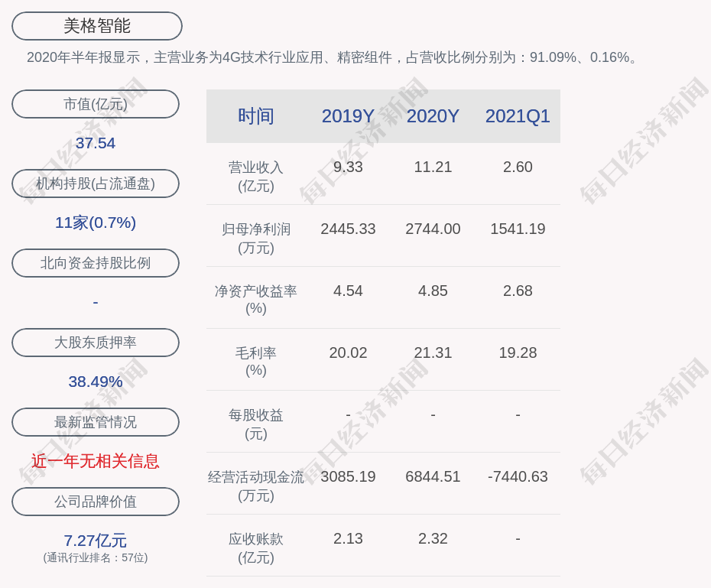Click the dash under 北向资金持股比例
Viewport: 711px width, 588px height.
(x=96, y=302)
